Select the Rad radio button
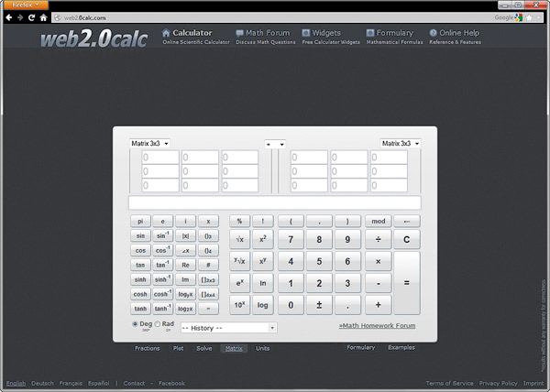The width and height of the screenshot is (550, 392). 158,323
